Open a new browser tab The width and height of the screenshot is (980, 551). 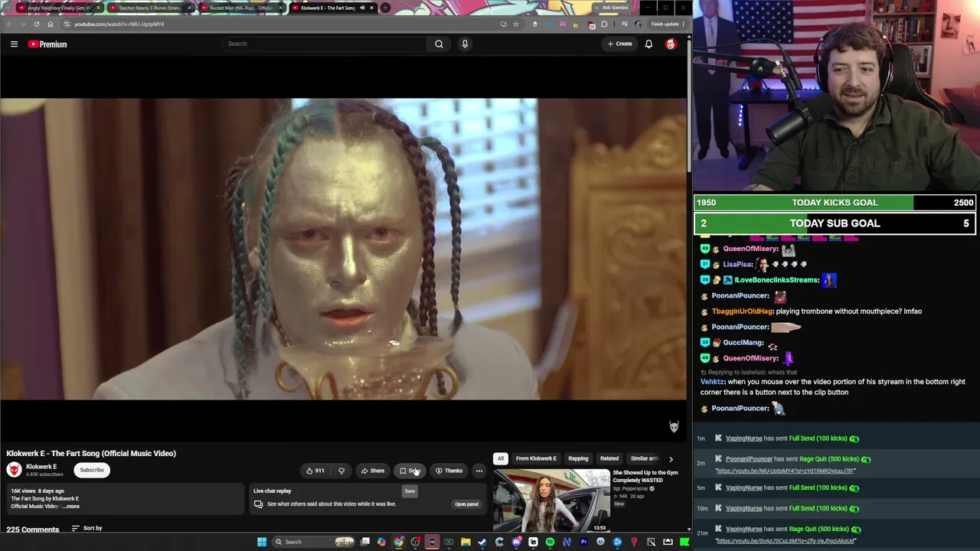point(385,8)
